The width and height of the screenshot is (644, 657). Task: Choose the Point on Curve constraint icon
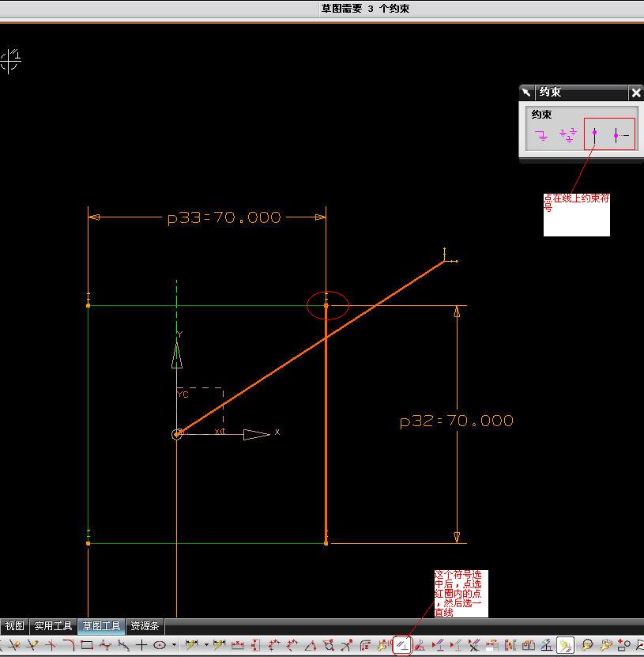click(x=594, y=135)
